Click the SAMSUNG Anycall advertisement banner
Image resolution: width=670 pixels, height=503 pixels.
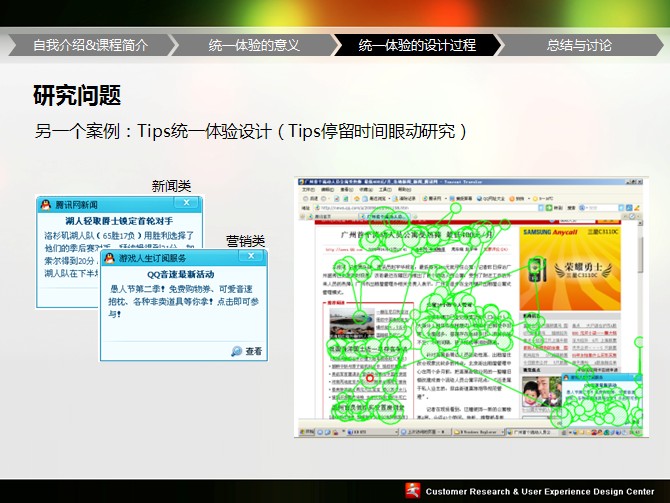[x=570, y=269]
